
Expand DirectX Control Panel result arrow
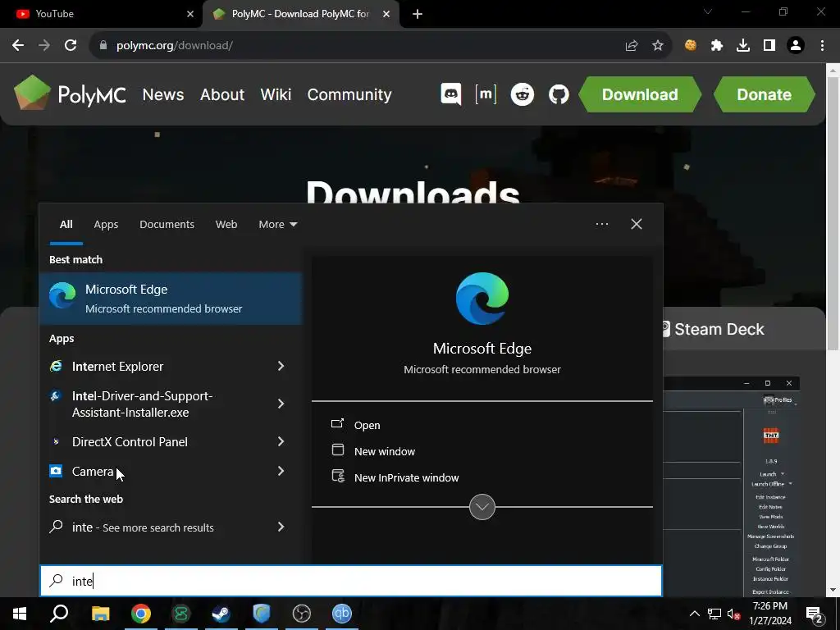pos(281,441)
